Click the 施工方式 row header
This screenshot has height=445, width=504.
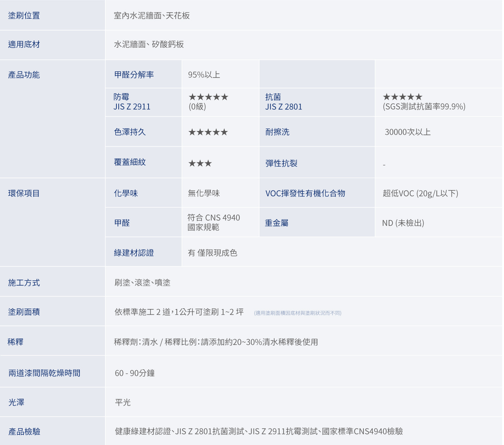[24, 283]
